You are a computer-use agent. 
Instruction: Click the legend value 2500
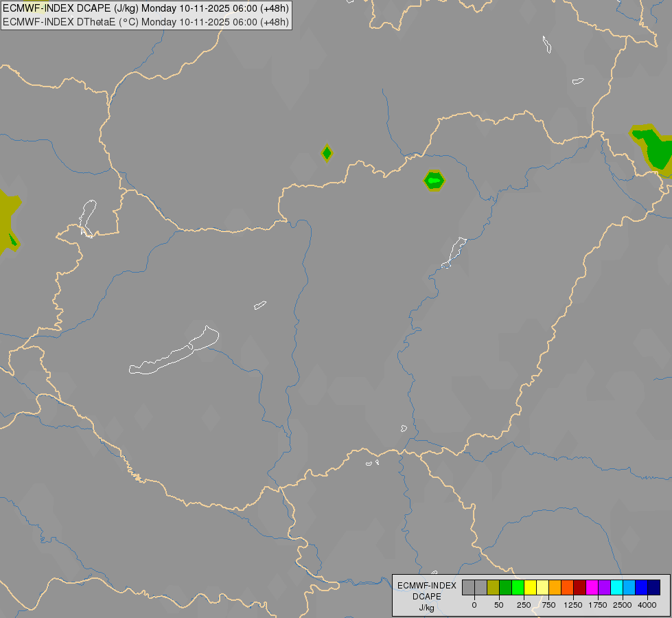click(623, 605)
